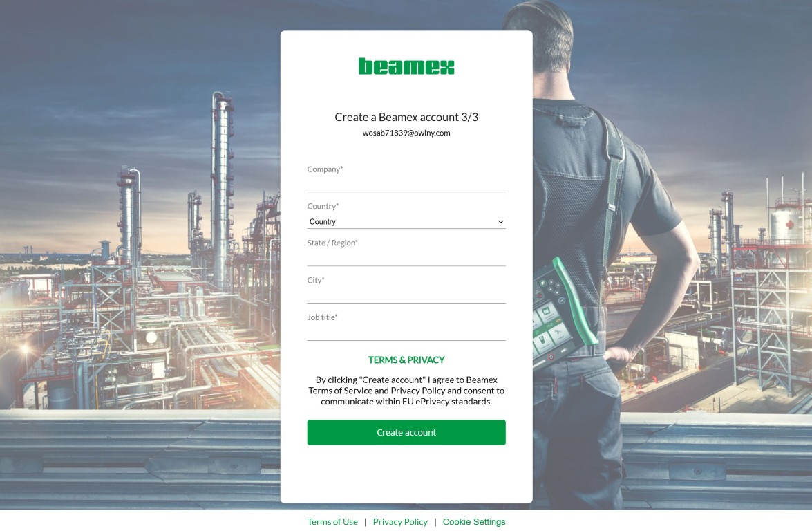
Task: Open the Privacy Policy footer link
Action: click(x=400, y=522)
